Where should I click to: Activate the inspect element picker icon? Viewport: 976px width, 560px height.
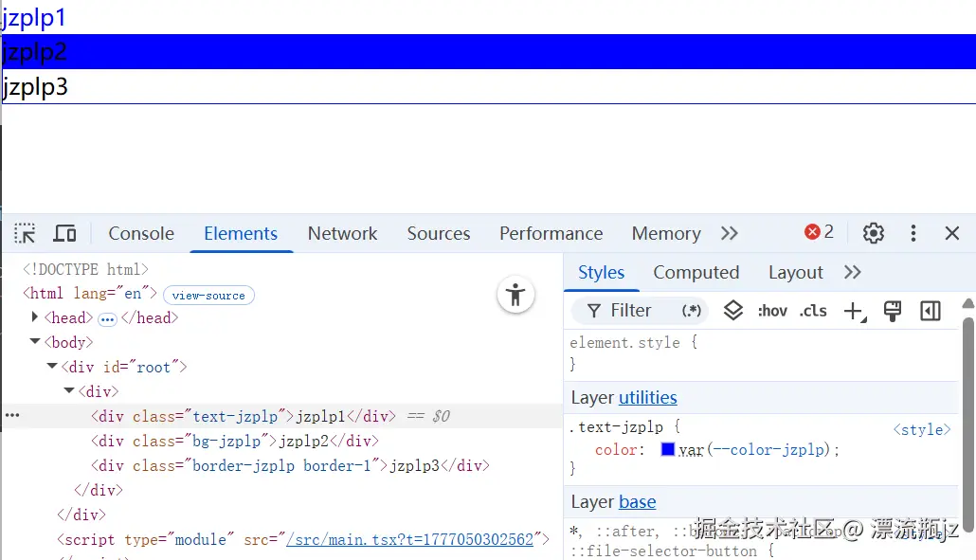[25, 233]
